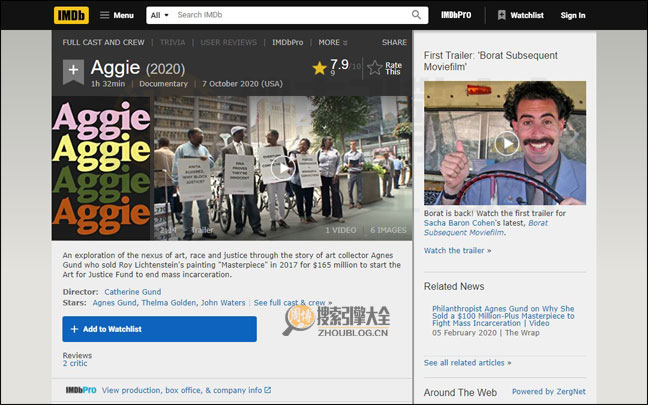Click the First Trailer Borat headline
This screenshot has height=405, width=648.
coord(491,61)
